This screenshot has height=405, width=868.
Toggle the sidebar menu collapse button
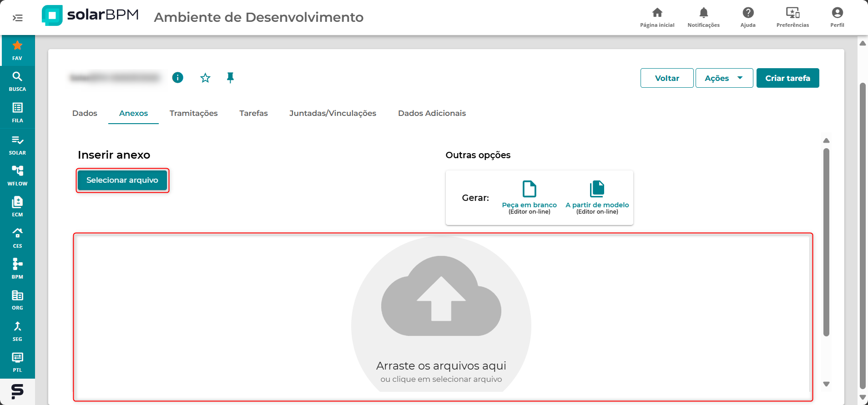coord(17,18)
